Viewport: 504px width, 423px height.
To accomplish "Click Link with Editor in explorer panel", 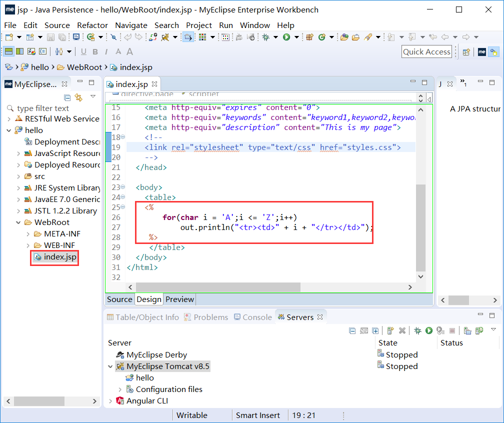I will [x=78, y=97].
